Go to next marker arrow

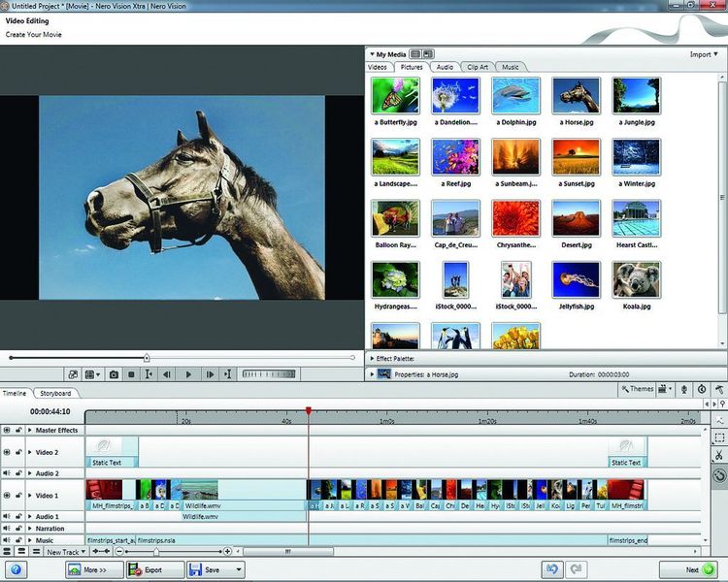[714, 404]
